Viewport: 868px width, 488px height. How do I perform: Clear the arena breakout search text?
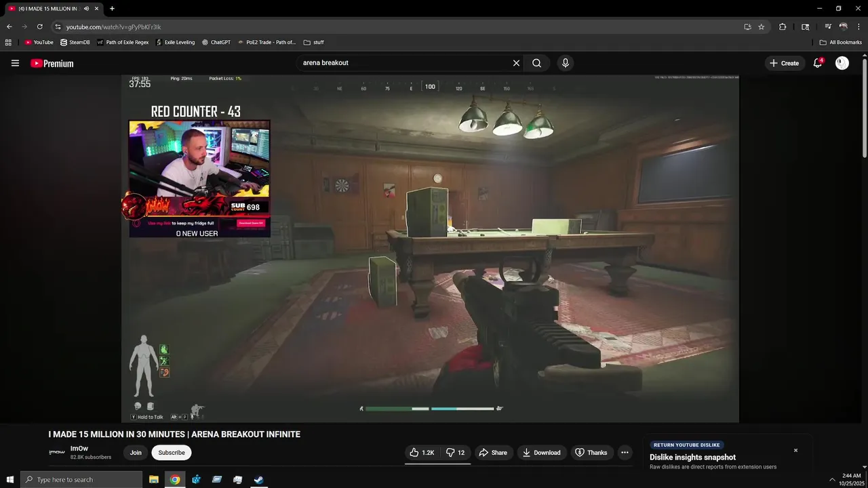point(516,63)
